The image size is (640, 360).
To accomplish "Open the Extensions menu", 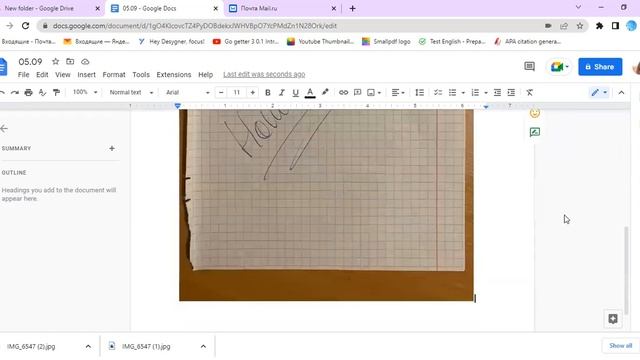I will (174, 75).
